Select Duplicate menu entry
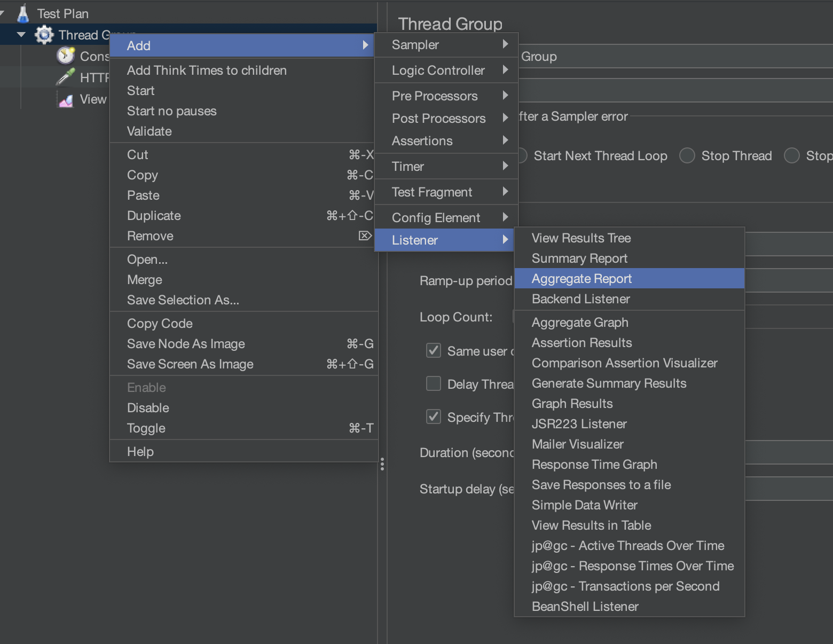The width and height of the screenshot is (833, 644). [x=243, y=216]
